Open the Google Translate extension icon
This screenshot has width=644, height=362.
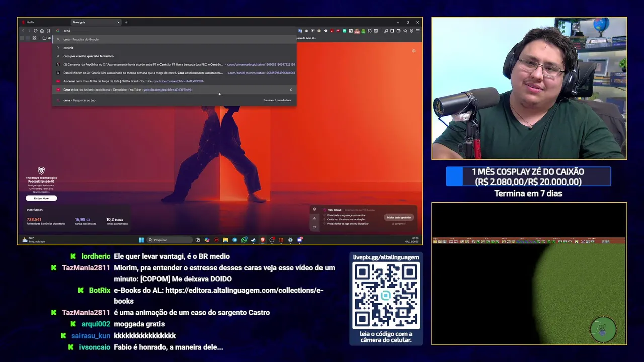point(300,31)
